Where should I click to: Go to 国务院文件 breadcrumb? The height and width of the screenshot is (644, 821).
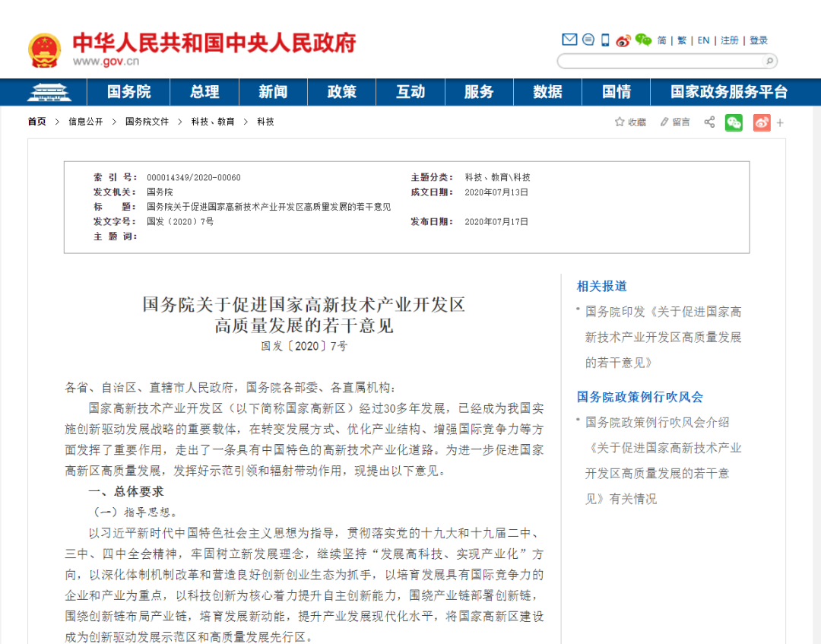(147, 122)
